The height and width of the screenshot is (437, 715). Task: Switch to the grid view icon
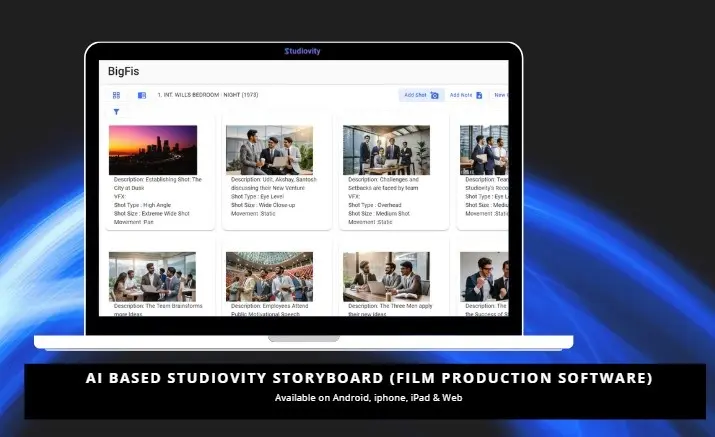(x=116, y=95)
